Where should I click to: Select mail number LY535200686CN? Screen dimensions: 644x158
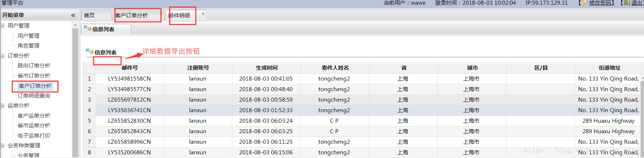(x=130, y=152)
